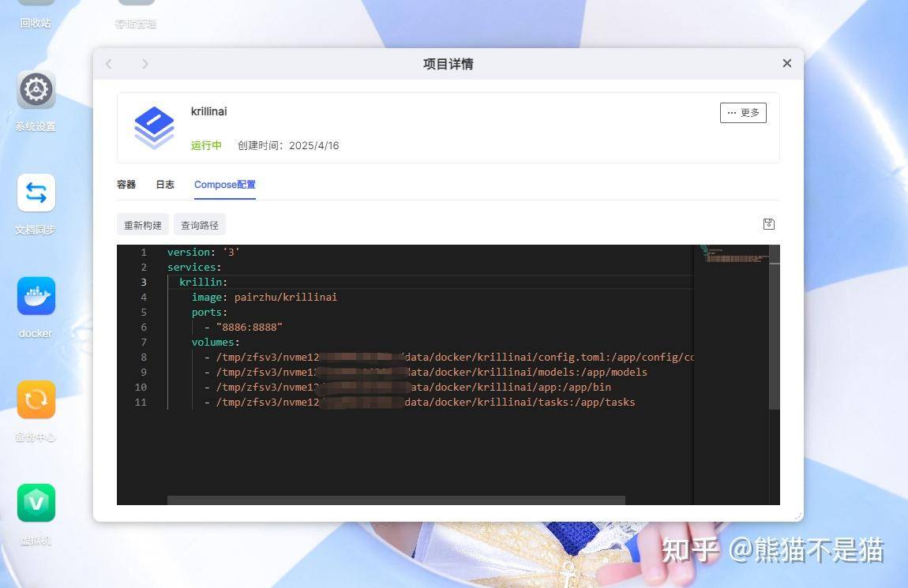
Task: Launch the Document Sync app icon
Action: pyautogui.click(x=36, y=193)
